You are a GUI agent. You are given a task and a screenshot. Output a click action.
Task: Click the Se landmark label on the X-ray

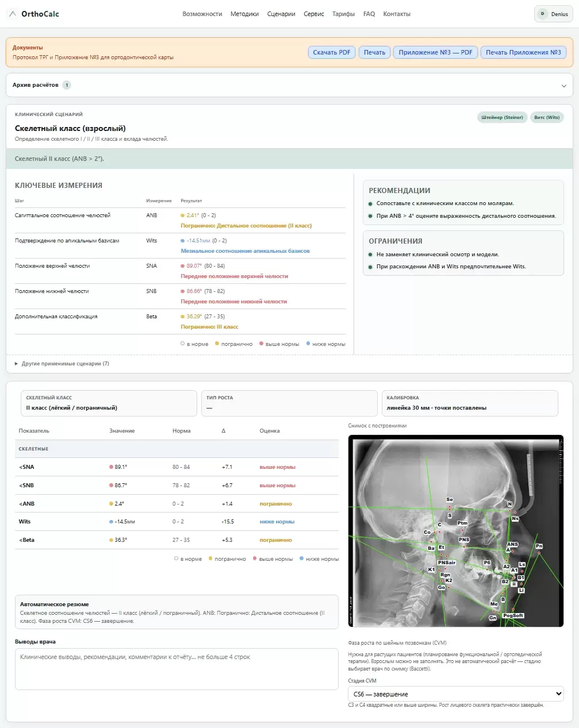coord(450,500)
